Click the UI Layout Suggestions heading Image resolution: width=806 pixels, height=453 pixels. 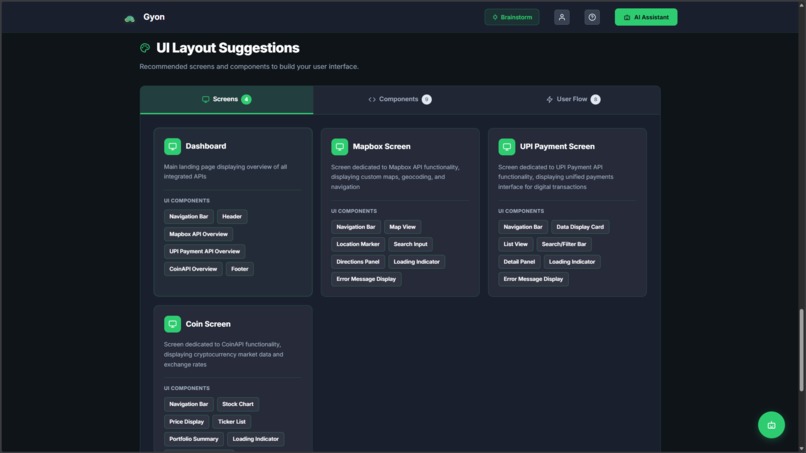(228, 48)
